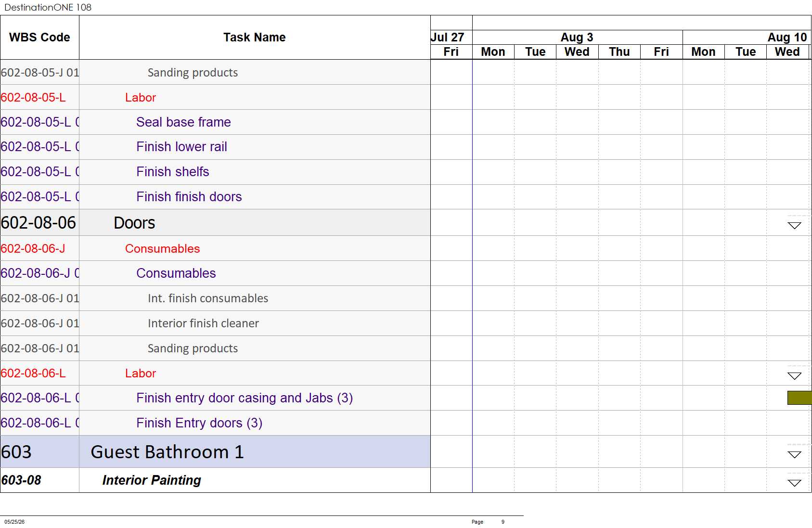
Task: Click the red Consumables 602-08-06-J row
Action: [x=215, y=248]
